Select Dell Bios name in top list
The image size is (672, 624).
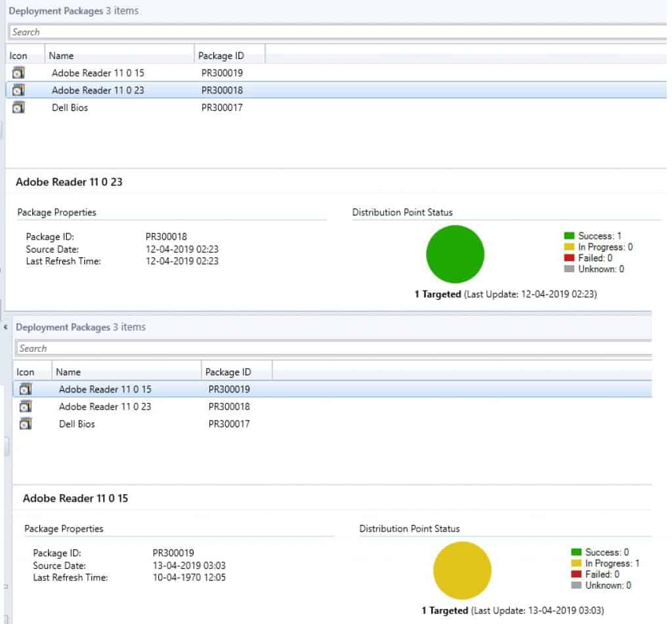pyautogui.click(x=70, y=108)
